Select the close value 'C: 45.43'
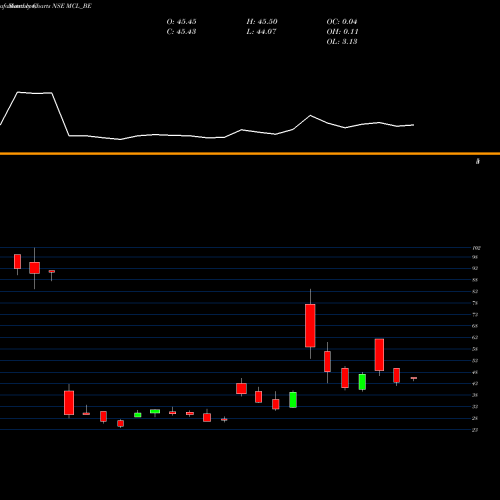The height and width of the screenshot is (500, 500). (x=181, y=32)
